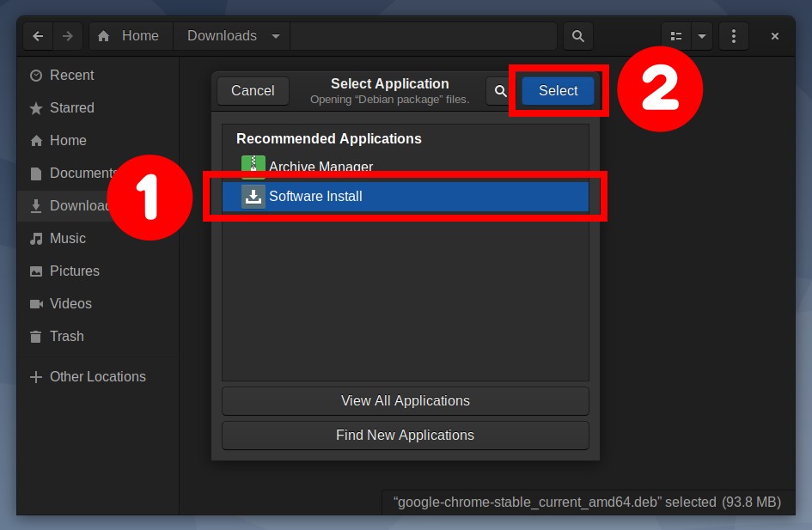Go to Home in the sidebar

point(99,141)
